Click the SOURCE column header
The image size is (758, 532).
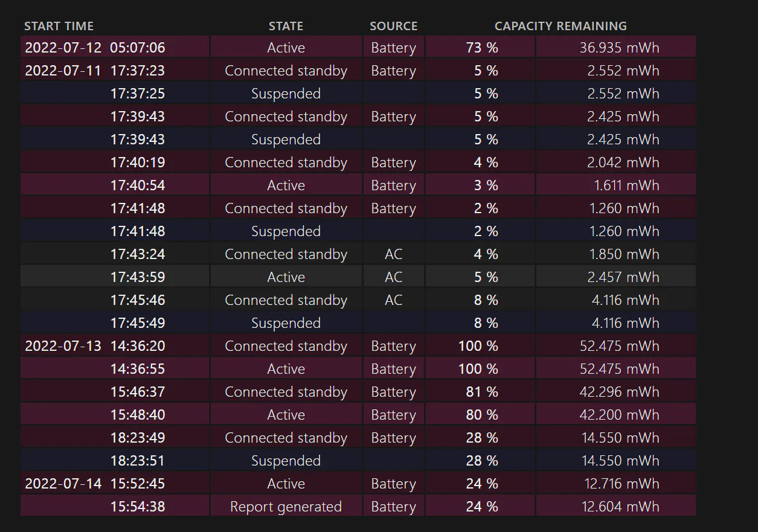393,26
